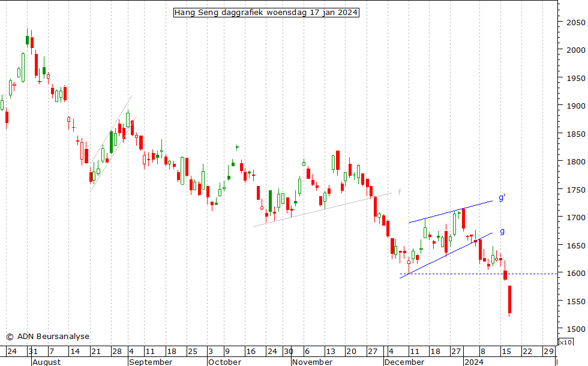Click the 1800 price axis label
The width and height of the screenshot is (588, 366).
click(x=576, y=162)
